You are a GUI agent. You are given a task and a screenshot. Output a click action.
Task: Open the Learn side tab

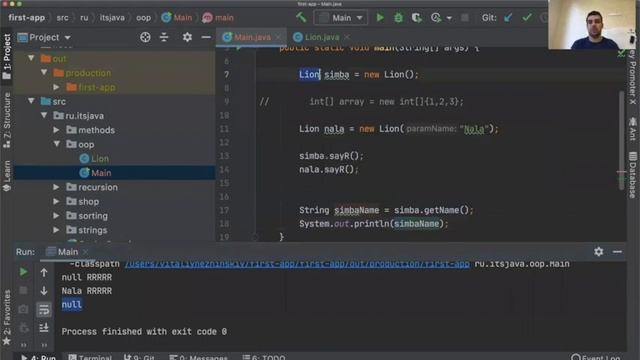tap(7, 176)
